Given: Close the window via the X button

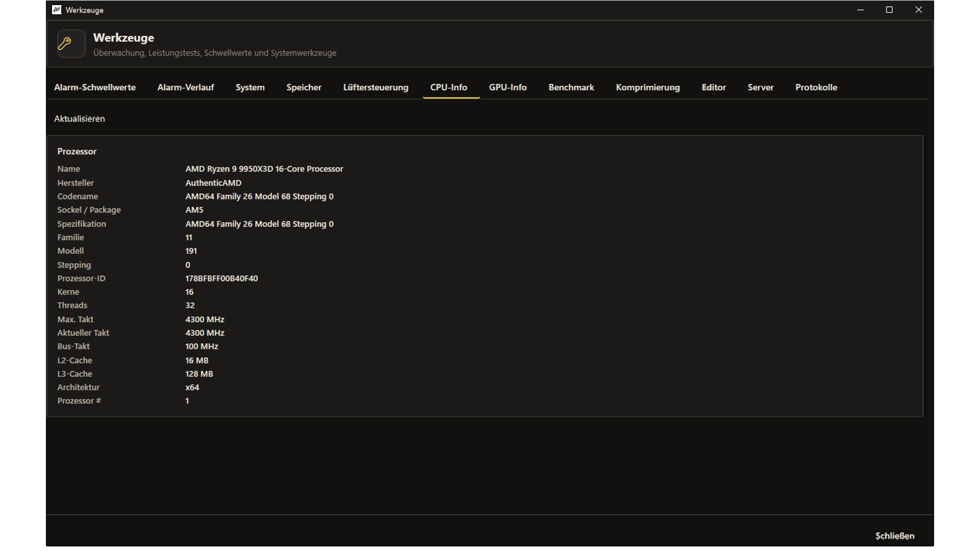Looking at the screenshot, I should click(918, 10).
